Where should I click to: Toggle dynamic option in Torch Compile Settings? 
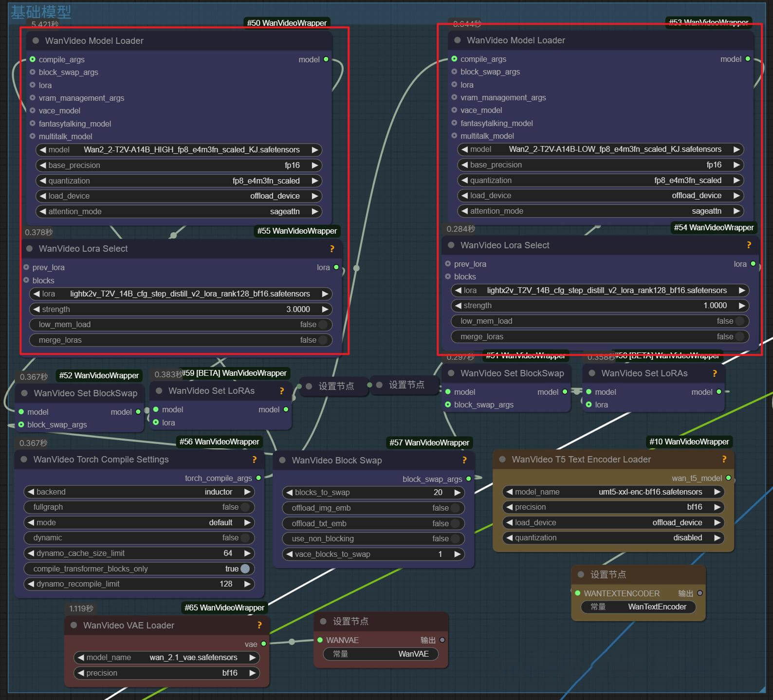coord(139,537)
